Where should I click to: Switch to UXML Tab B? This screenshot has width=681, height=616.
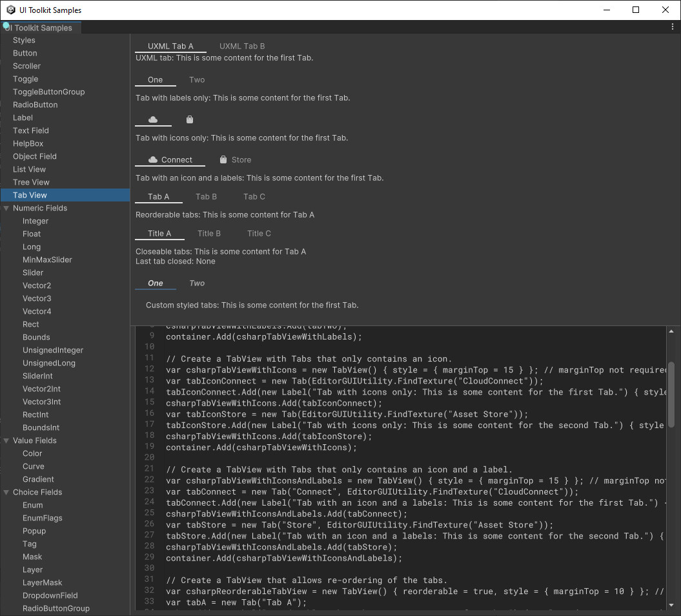(x=242, y=46)
